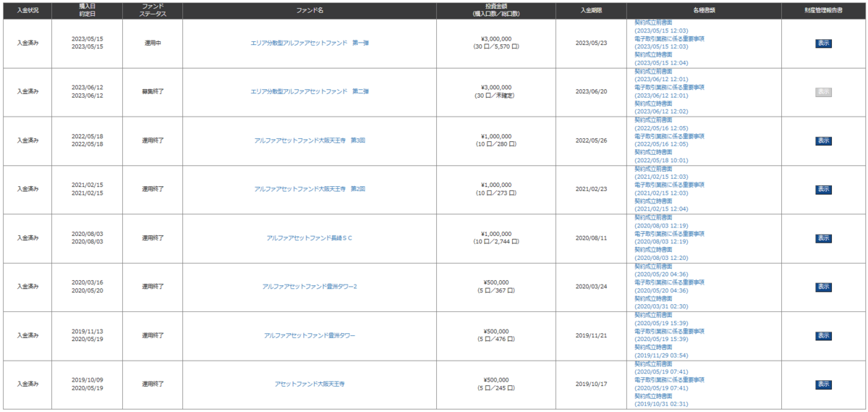Viewport: 868px width, 412px height.
Task: Show report for 大阪天王寺 第2回 fund
Action: click(x=823, y=190)
